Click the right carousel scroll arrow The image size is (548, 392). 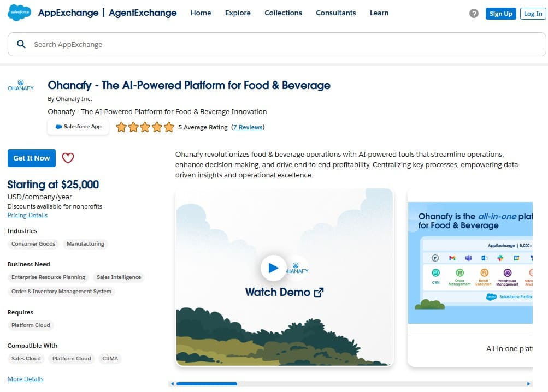(528, 384)
